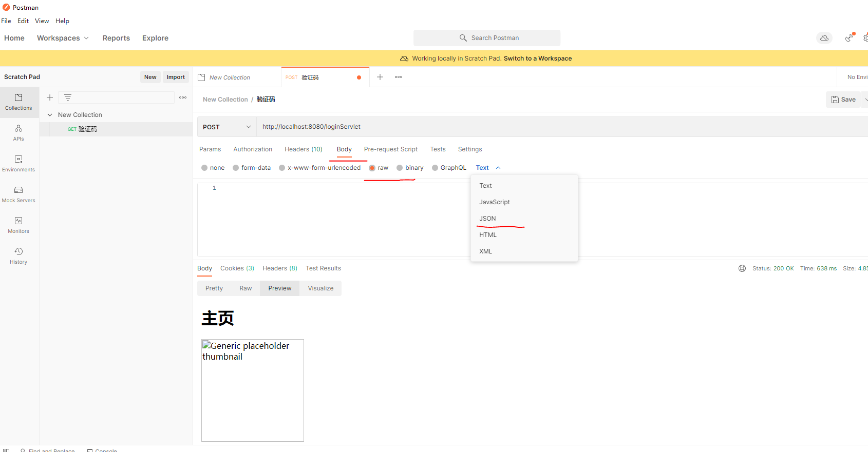Show the Raw response view
The width and height of the screenshot is (868, 452).
pos(246,288)
